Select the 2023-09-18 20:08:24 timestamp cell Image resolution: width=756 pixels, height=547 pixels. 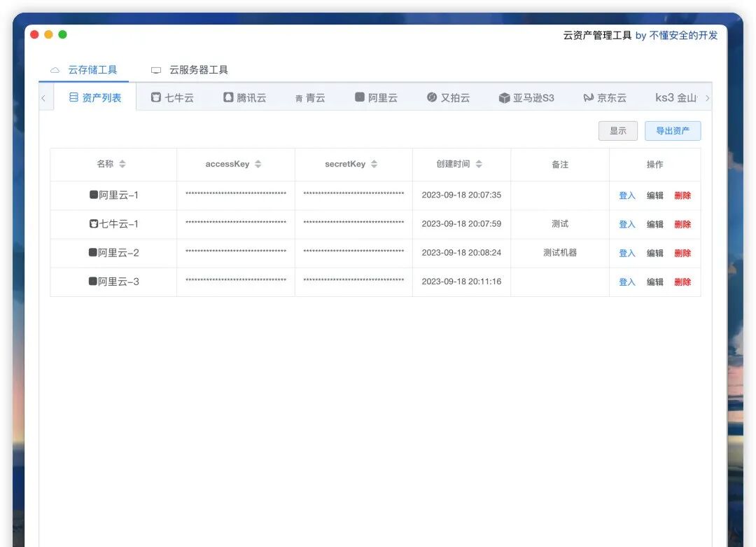click(x=461, y=252)
